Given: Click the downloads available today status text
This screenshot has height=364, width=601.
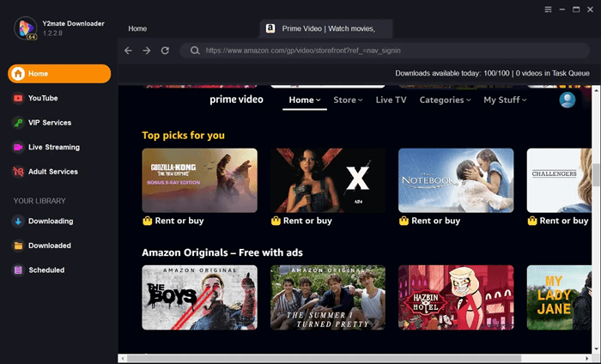Looking at the screenshot, I should [x=492, y=73].
